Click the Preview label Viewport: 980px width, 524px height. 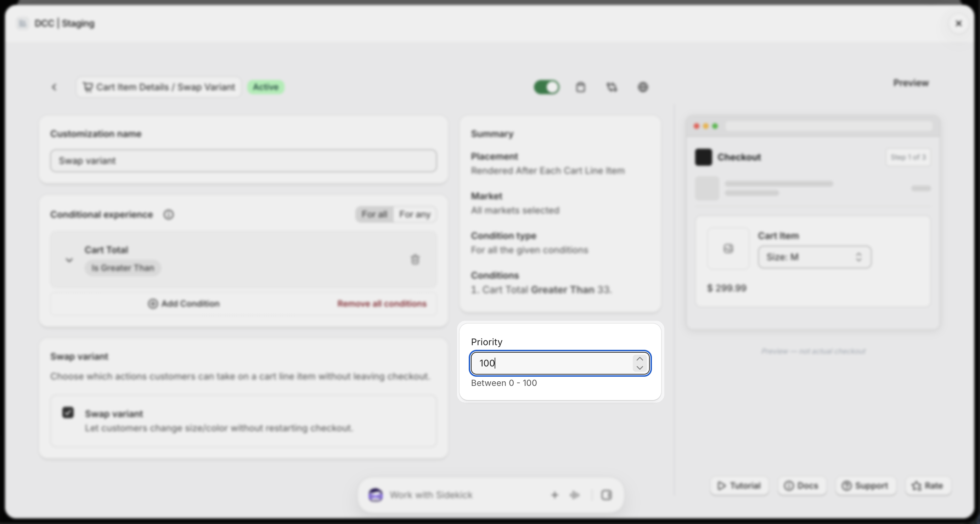[x=911, y=82]
